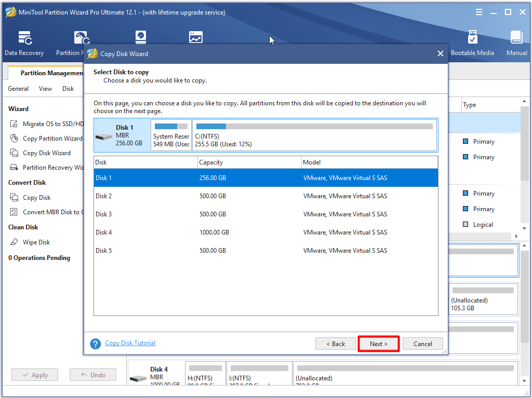Open the hamburger menu in title bar

[x=478, y=12]
